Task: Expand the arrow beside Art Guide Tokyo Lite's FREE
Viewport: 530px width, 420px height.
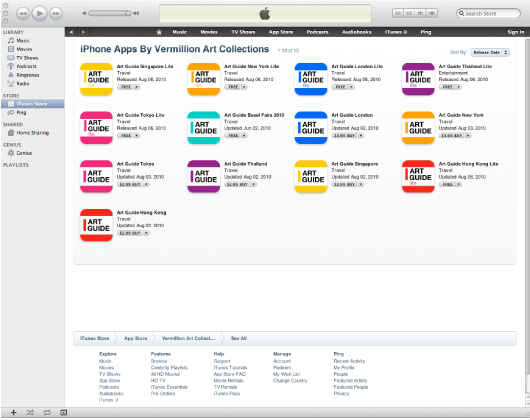Action: [137, 135]
